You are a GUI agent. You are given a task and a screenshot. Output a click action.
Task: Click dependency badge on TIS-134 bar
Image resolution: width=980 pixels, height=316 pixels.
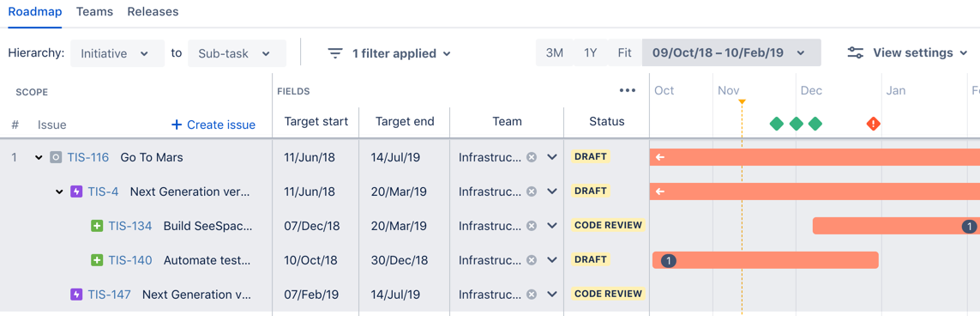point(970,227)
